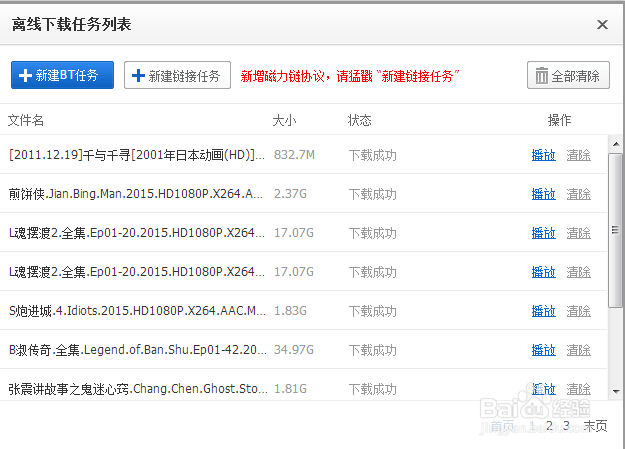Play the 千与千寻 832.7M file
625x449 pixels.
[544, 155]
